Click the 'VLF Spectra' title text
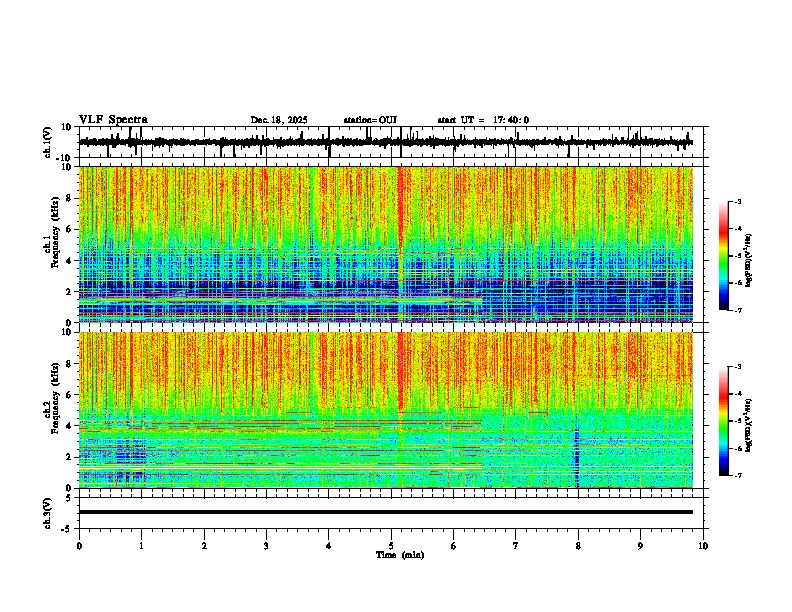Image resolution: width=792 pixels, height=612 pixels. [113, 120]
